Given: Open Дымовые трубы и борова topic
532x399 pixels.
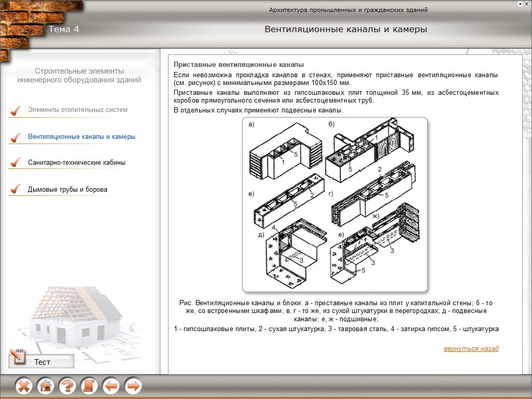Looking at the screenshot, I should [67, 190].
